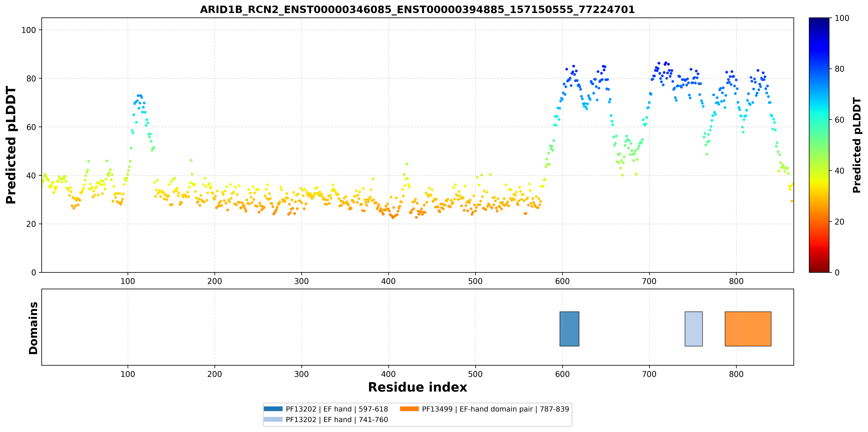Click the dark blue legend swatch for PF13202 597-618
Image resolution: width=868 pixels, height=432 pixels.
pyautogui.click(x=273, y=409)
